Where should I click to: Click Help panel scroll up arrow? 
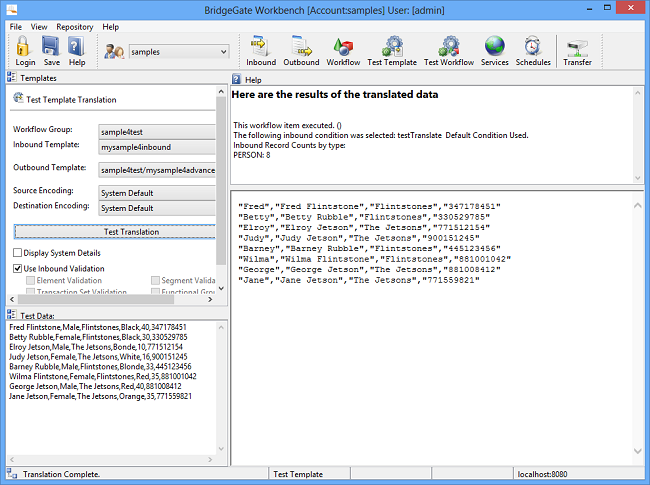[x=638, y=93]
